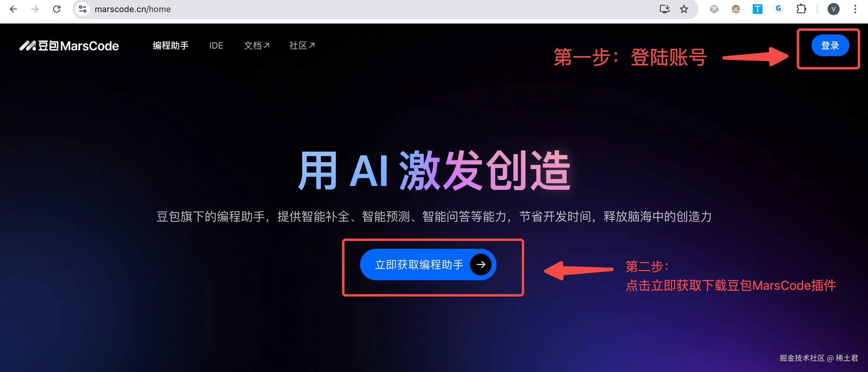Open the blue T extension

[x=758, y=9]
